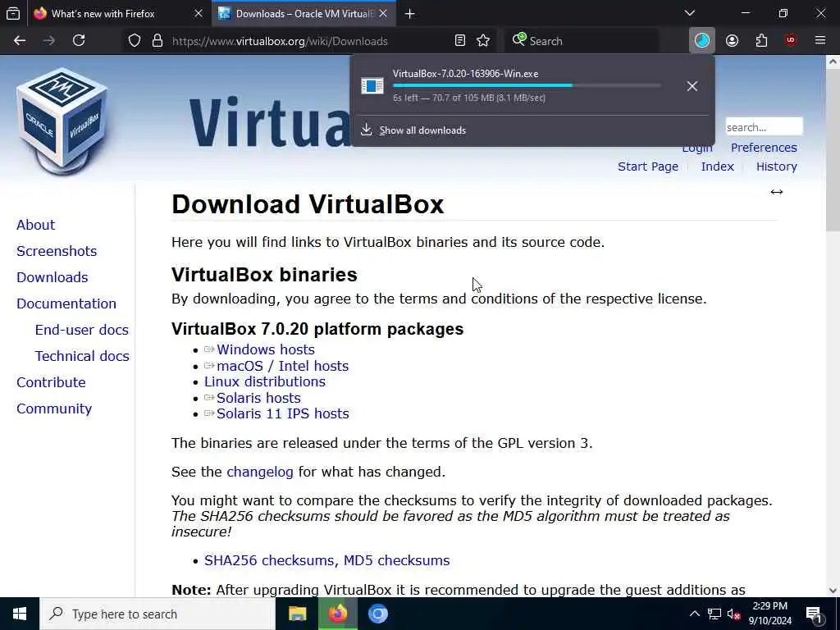Open a new tab with plus button

click(410, 14)
